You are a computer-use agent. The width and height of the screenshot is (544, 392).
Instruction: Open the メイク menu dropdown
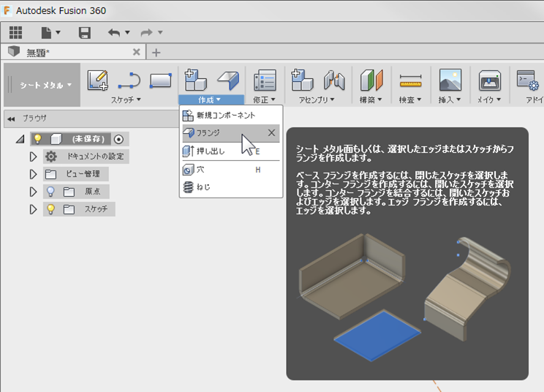(x=489, y=100)
